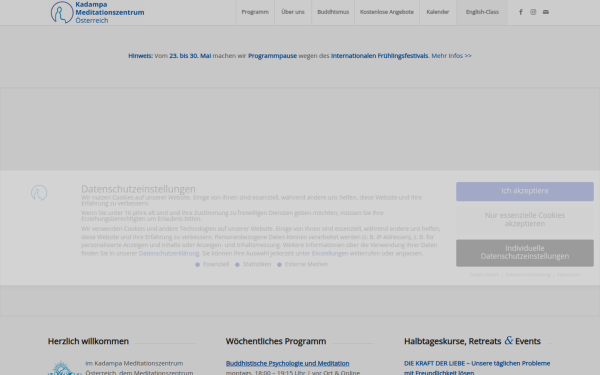Click the Herzlich willkommen heading
The image size is (600, 375).
88,341
